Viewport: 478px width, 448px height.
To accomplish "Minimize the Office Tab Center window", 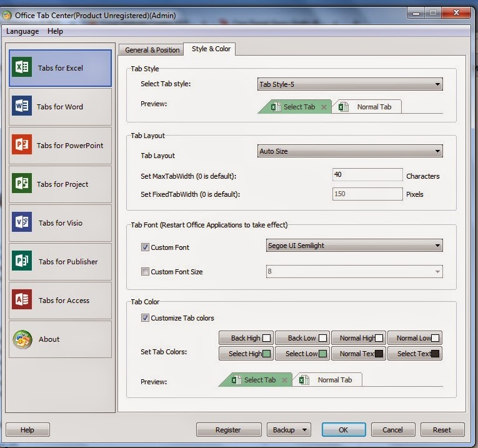I will click(416, 13).
